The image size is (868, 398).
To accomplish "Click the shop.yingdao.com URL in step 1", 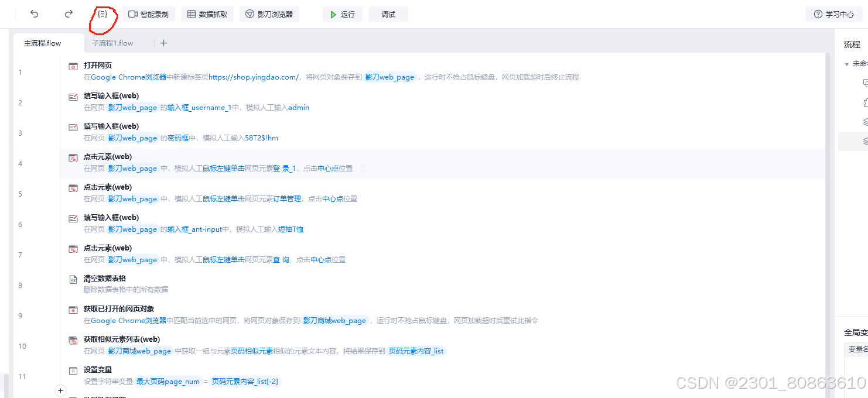I will [254, 77].
